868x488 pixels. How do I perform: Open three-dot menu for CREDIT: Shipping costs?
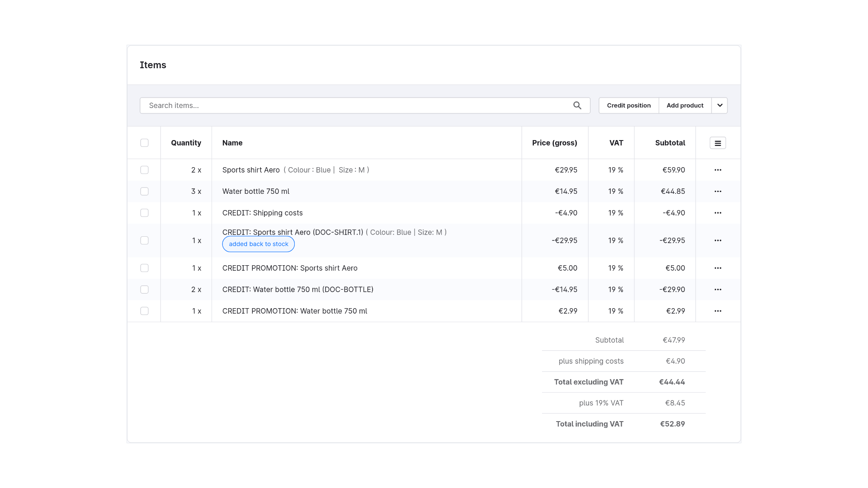(718, 213)
